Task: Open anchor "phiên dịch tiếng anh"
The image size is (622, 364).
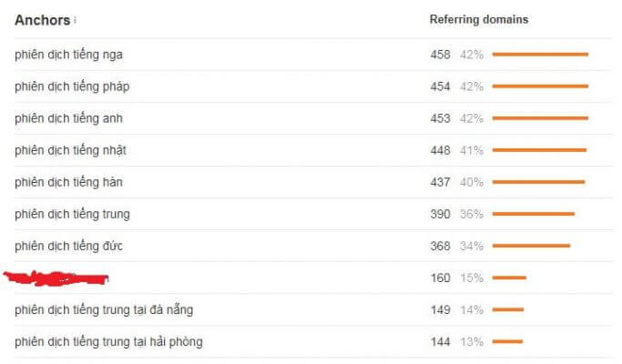Action: pyautogui.click(x=69, y=118)
